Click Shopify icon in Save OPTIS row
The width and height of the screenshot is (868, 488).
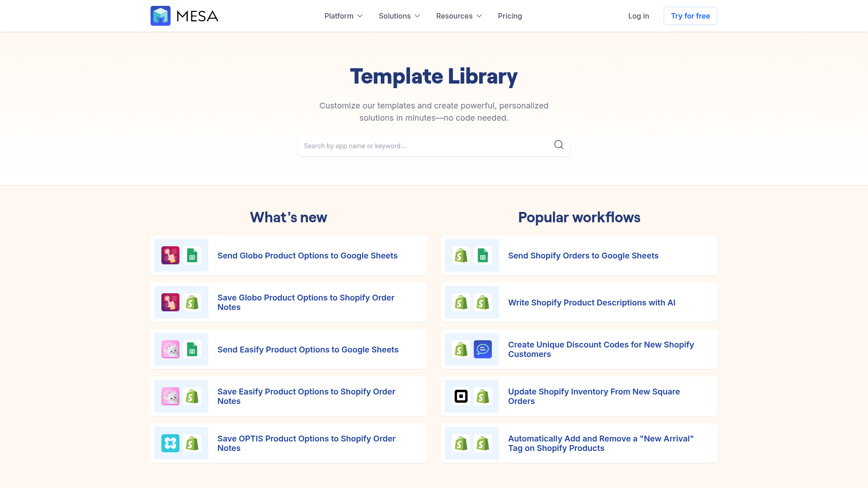coord(192,443)
